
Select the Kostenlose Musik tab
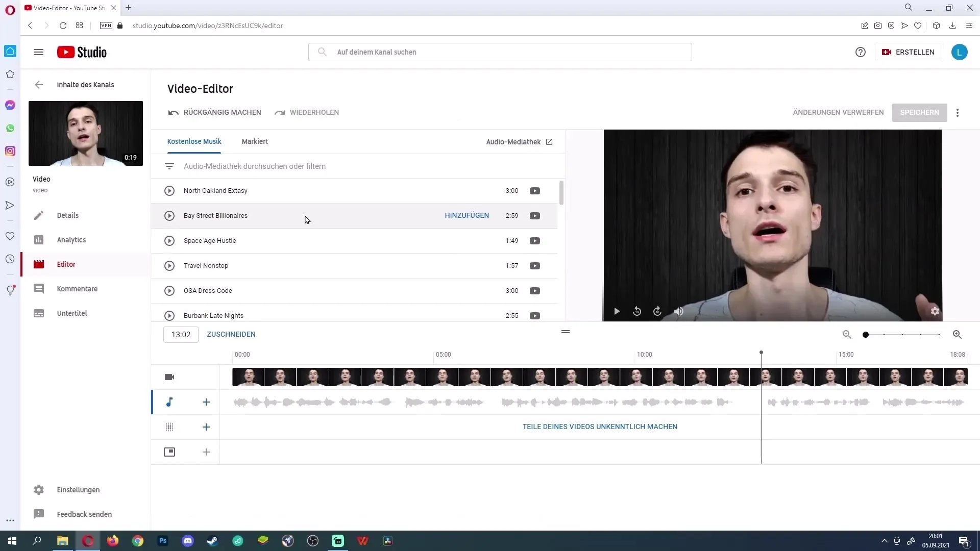click(x=194, y=141)
